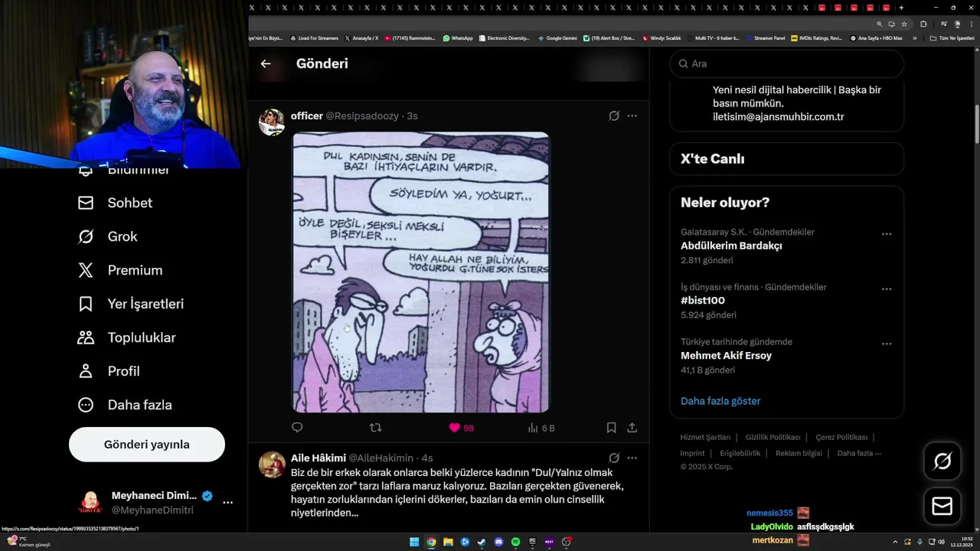Open Mehmet Akif Ersoy trending topic
This screenshot has width=980, height=551.
point(726,356)
